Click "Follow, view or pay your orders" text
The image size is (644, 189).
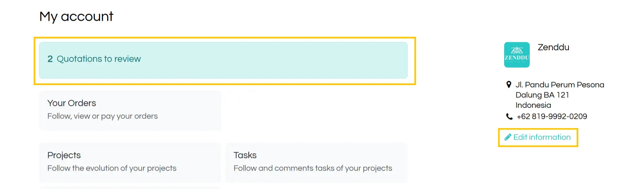tap(102, 116)
